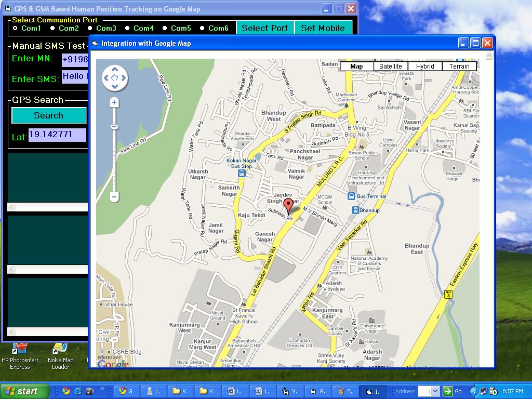Switch to Hybrid view tab
Image resolution: width=532 pixels, height=399 pixels.
(x=425, y=66)
